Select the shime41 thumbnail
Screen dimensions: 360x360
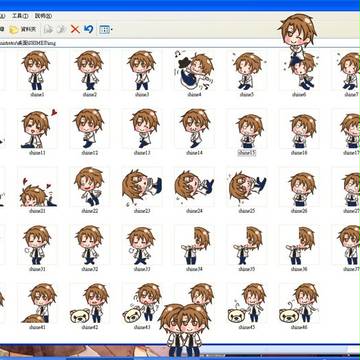pyautogui.click(x=37, y=303)
